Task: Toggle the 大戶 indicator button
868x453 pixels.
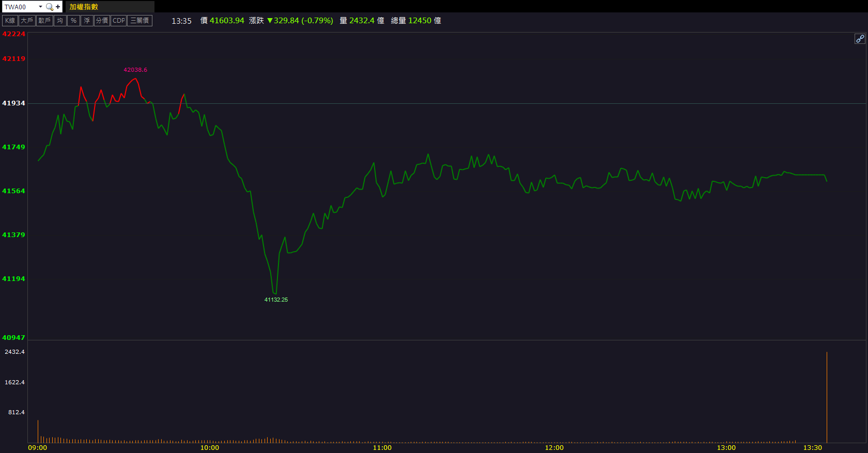Action: (27, 21)
